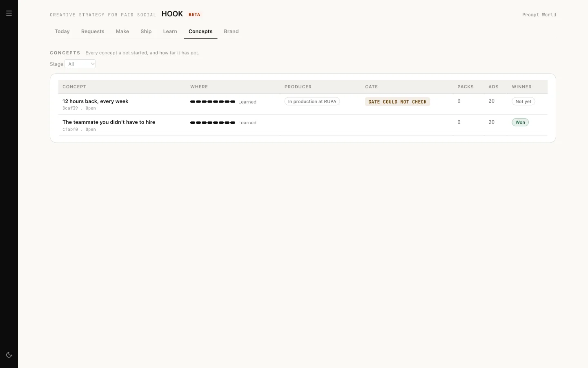Click progress bar for '12 hours back' row
The height and width of the screenshot is (368, 588).
pos(213,101)
